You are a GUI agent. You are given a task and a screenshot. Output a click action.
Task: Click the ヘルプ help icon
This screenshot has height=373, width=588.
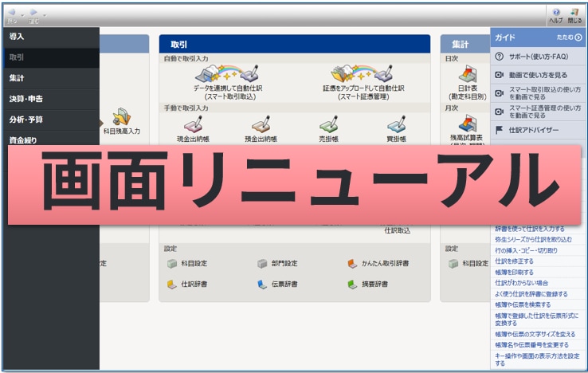pyautogui.click(x=555, y=14)
